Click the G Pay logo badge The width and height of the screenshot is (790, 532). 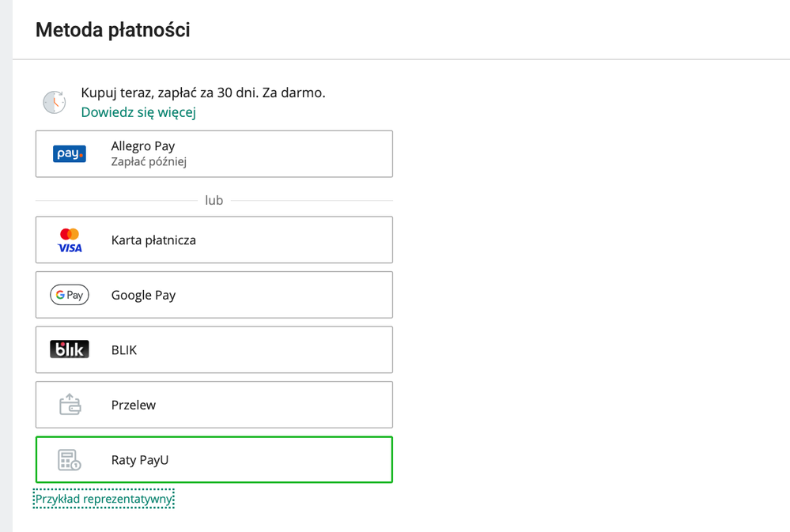point(70,295)
